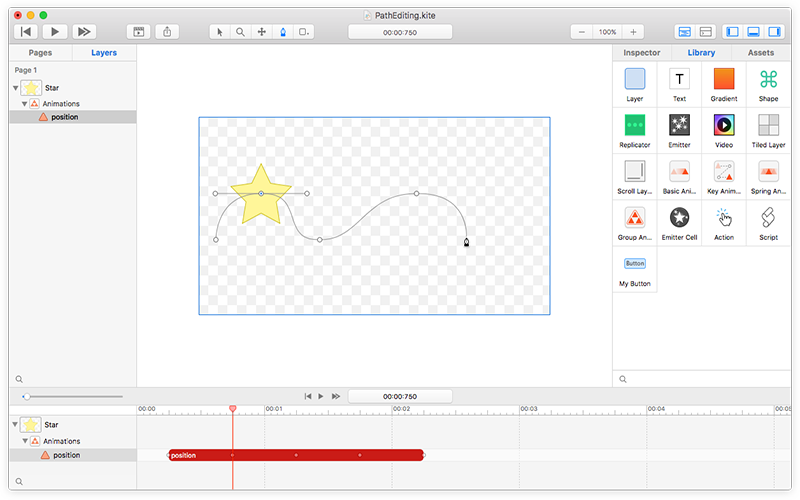Play using timeline playback control

click(x=321, y=396)
